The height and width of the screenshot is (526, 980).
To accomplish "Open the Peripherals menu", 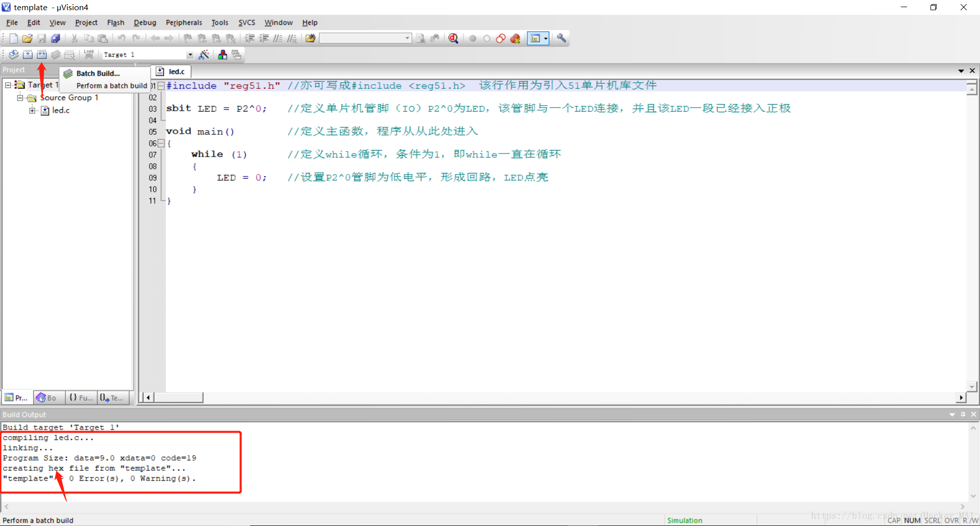I will point(184,22).
